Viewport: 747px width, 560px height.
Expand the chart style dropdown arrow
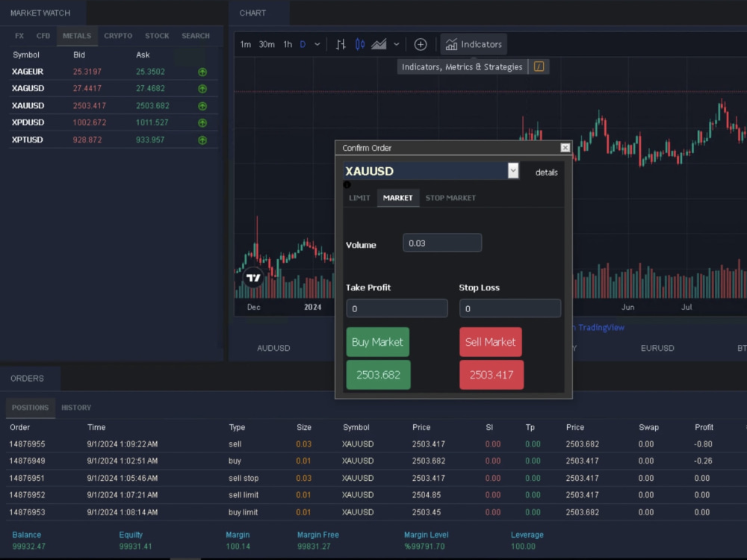(x=397, y=45)
